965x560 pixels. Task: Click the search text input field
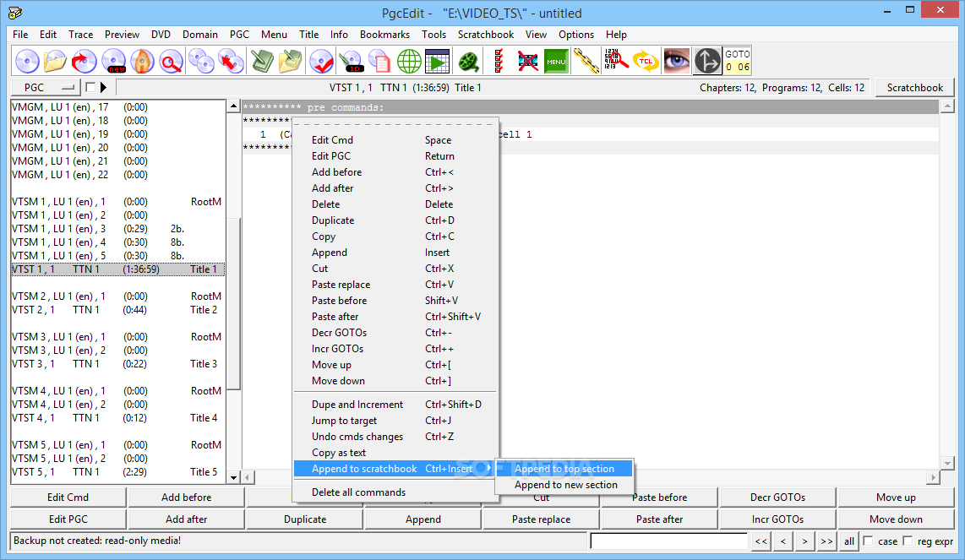pos(668,541)
